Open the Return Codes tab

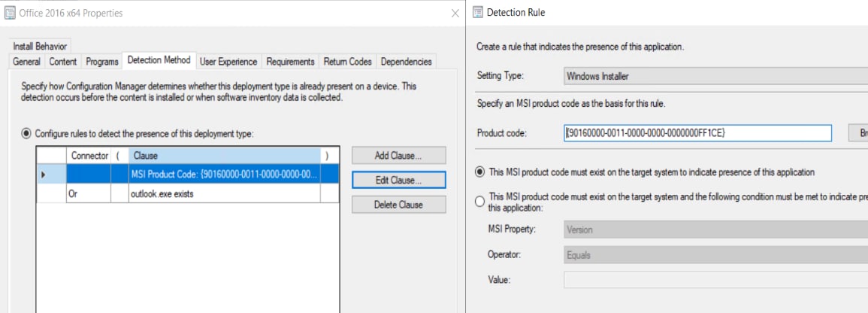pos(348,62)
